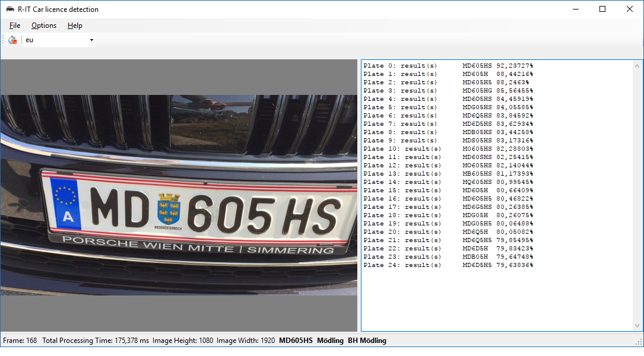
Task: Click the status bar resize grip
Action: (639, 342)
